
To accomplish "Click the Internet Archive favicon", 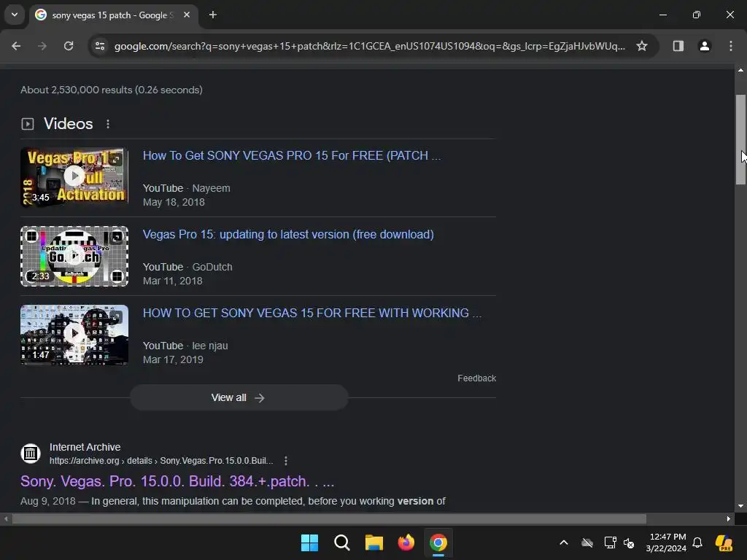I will click(31, 454).
